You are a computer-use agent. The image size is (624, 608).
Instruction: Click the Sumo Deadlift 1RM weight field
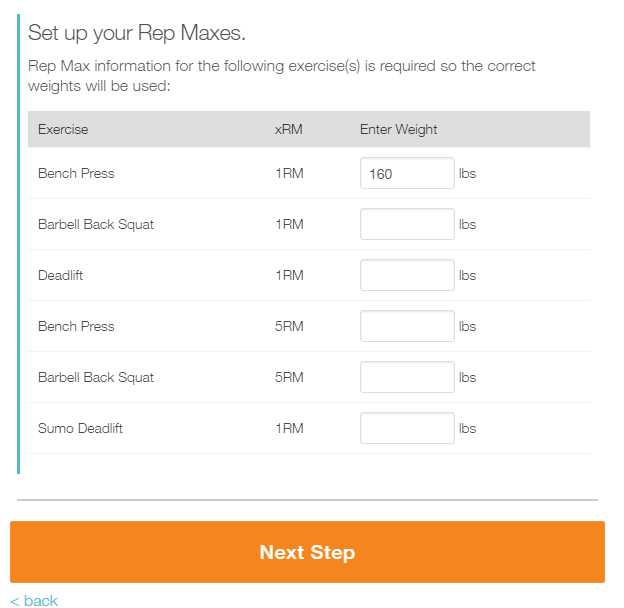coord(407,429)
